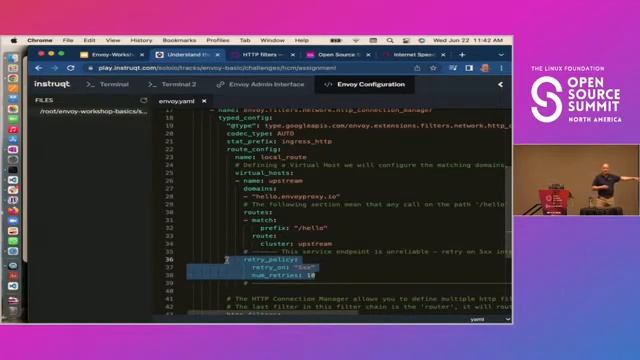Open the Bookmarks menu
This screenshot has height=360, width=640.
(179, 40)
